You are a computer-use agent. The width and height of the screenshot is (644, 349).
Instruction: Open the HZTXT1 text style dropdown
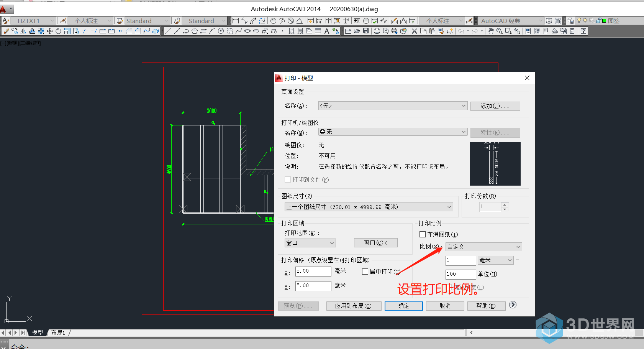[x=33, y=21]
